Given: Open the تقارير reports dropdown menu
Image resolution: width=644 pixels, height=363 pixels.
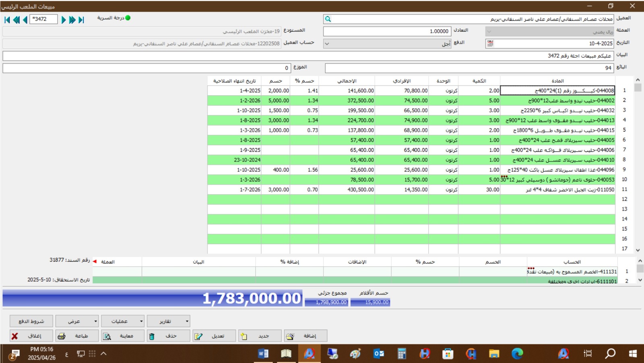Looking at the screenshot, I should point(168,321).
